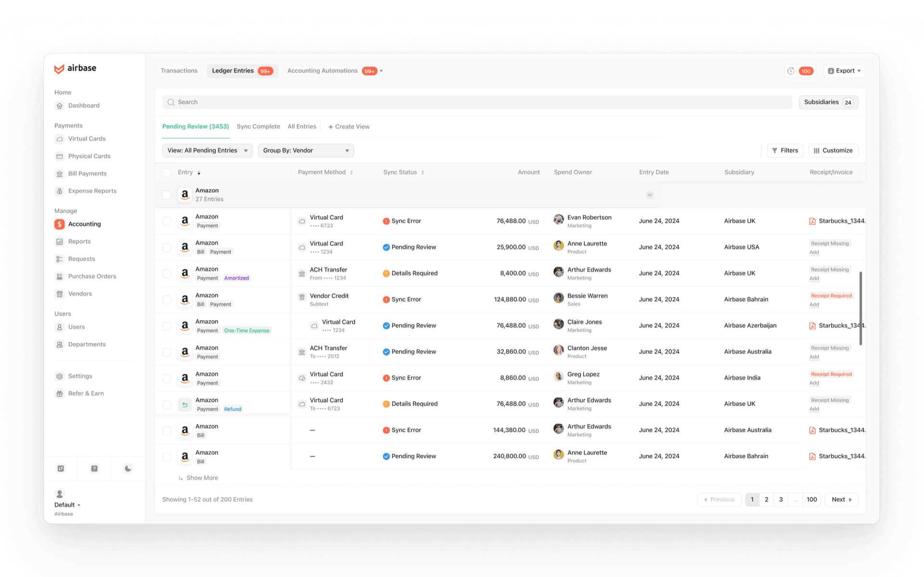Expand the Accounting Automations dropdown
The height and width of the screenshot is (577, 924).
point(381,71)
